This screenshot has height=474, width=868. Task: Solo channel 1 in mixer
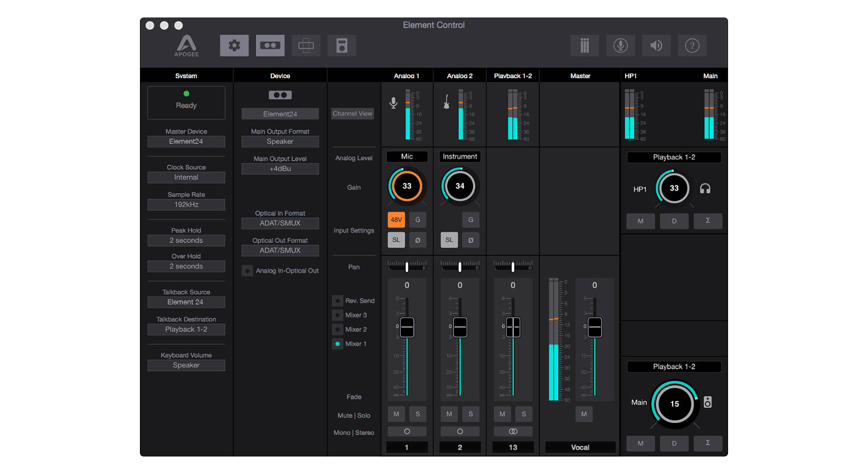[x=418, y=414]
